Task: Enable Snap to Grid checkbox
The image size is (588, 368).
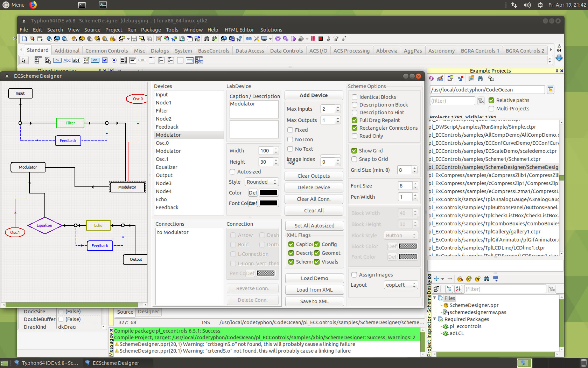Action: (x=354, y=159)
